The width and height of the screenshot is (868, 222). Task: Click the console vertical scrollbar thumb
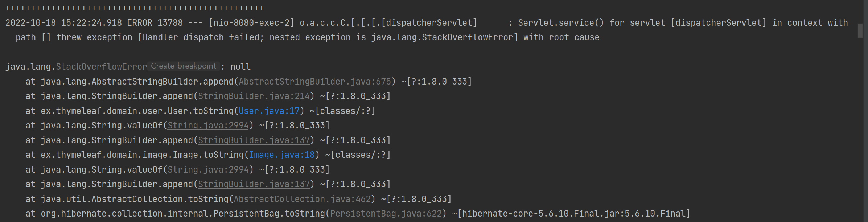860,30
